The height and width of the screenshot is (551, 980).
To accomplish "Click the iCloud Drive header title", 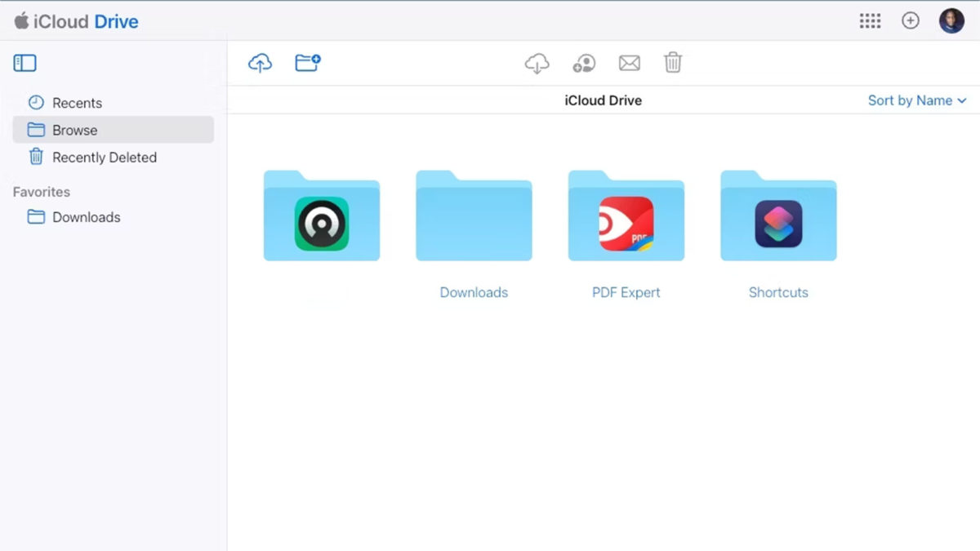I will (x=603, y=100).
